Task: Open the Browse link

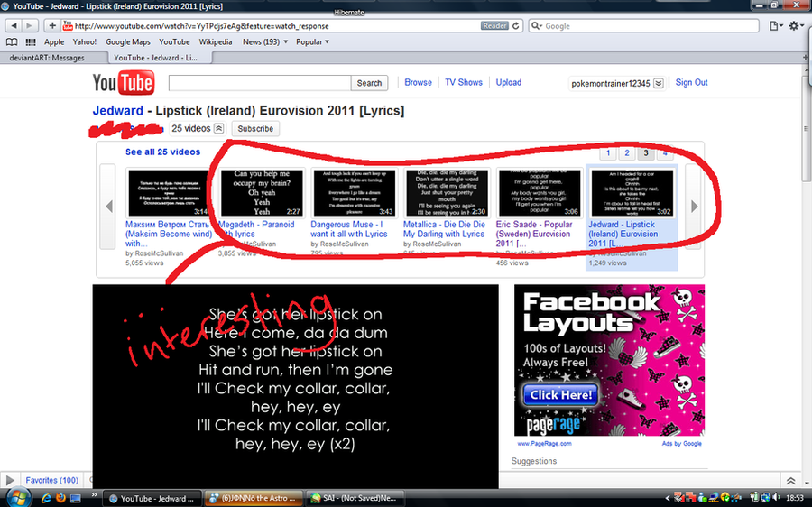Action: coord(418,82)
